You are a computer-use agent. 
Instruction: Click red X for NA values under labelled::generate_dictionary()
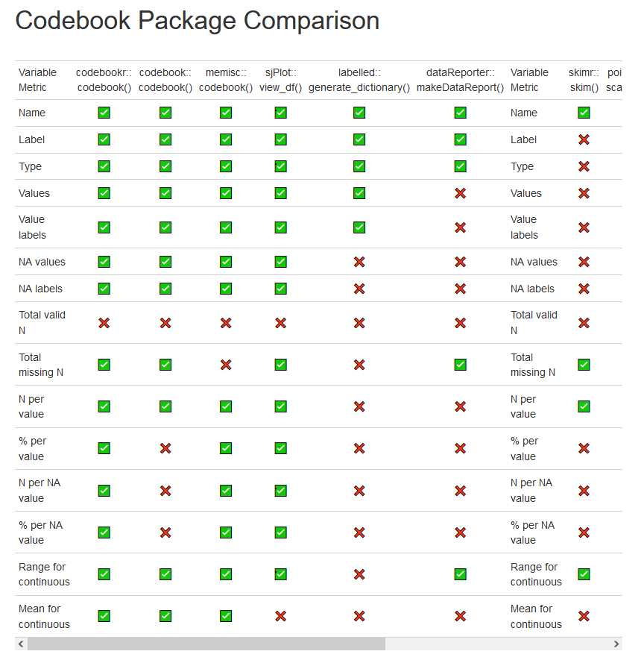359,262
